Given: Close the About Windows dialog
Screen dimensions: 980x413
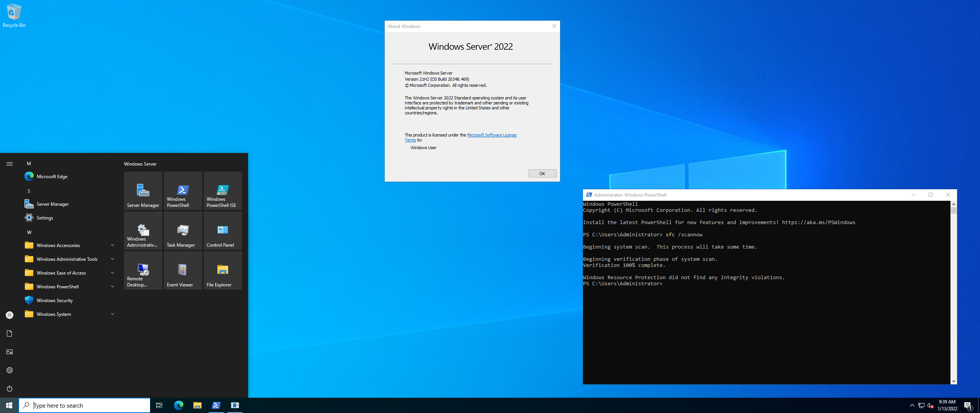Looking at the screenshot, I should (x=554, y=26).
